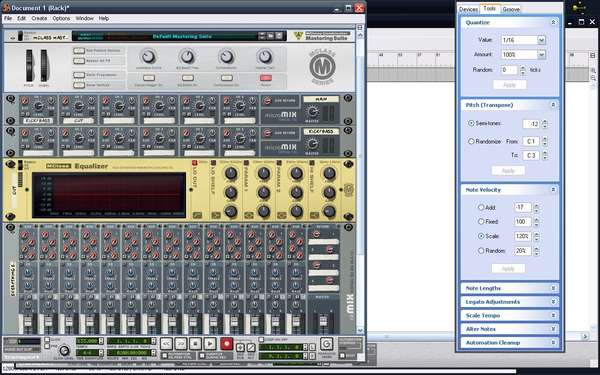The height and width of the screenshot is (375, 600).
Task: Start playback with the Play button
Action: pyautogui.click(x=210, y=344)
